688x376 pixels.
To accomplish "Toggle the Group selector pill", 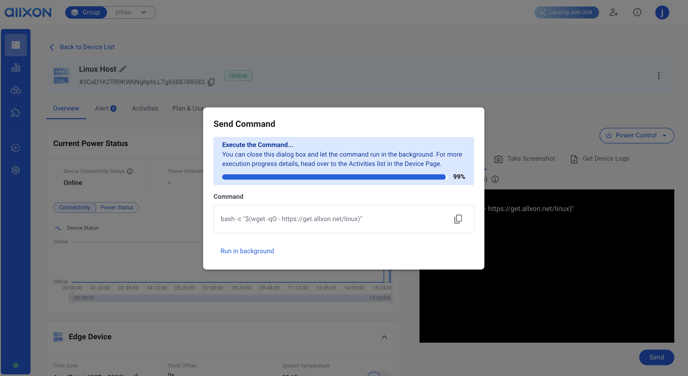I will point(86,12).
